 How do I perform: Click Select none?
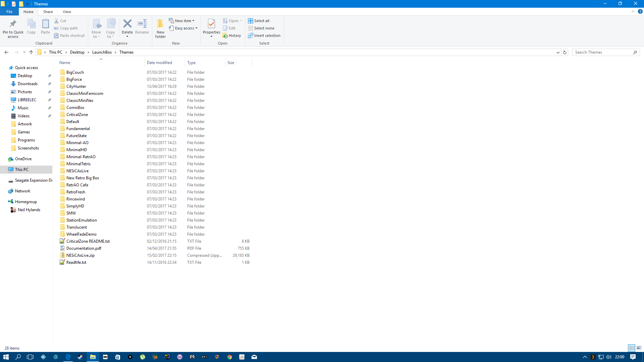tap(261, 28)
